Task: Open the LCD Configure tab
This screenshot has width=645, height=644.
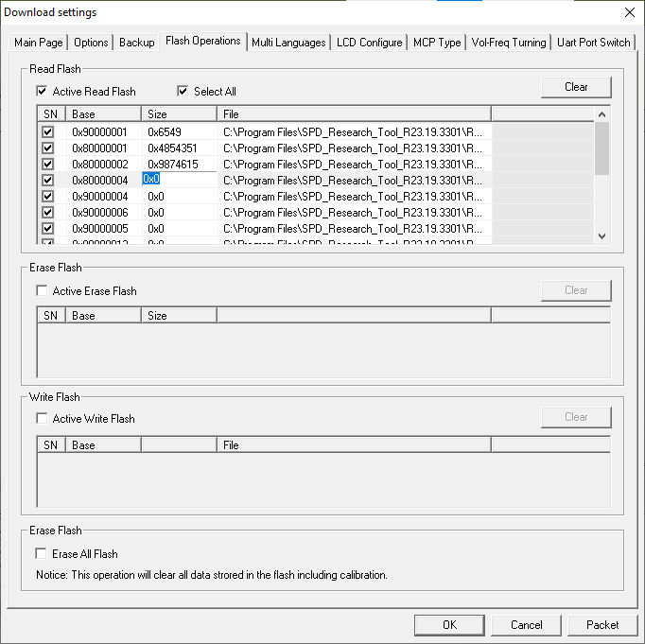Action: (369, 43)
